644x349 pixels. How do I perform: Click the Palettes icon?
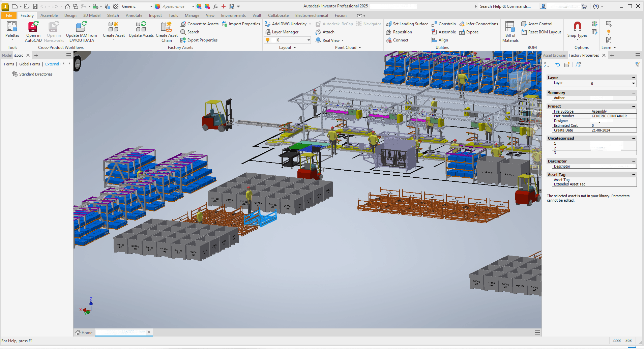12,27
